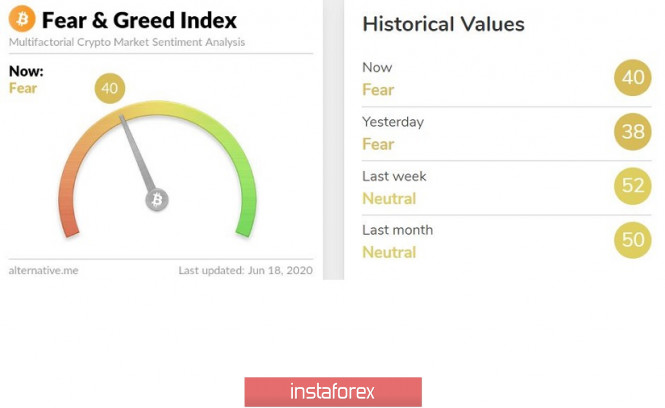
Task: Click the Last month value circle 50
Action: coord(633,240)
